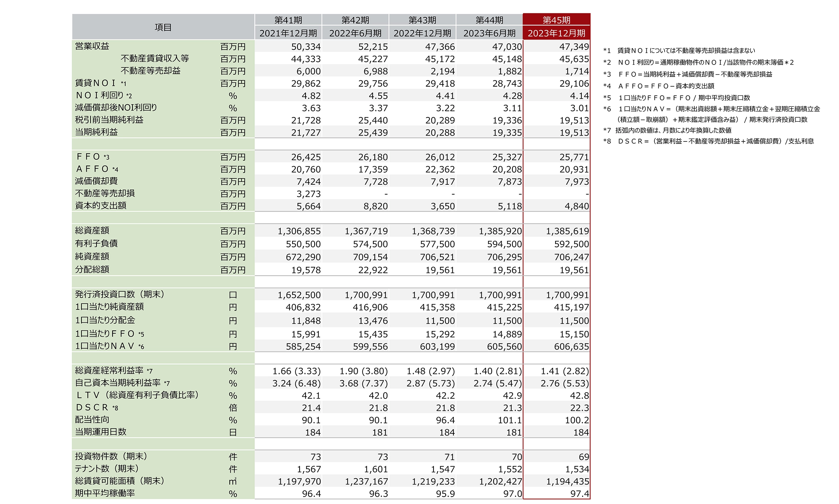
Task: Select the 26,425 FFO value
Action: (x=306, y=157)
